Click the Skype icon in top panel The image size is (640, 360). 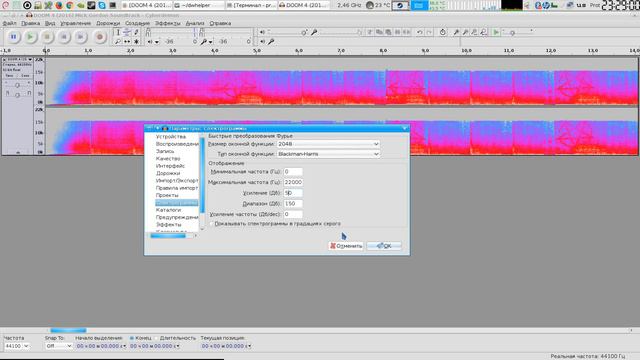pyautogui.click(x=102, y=5)
